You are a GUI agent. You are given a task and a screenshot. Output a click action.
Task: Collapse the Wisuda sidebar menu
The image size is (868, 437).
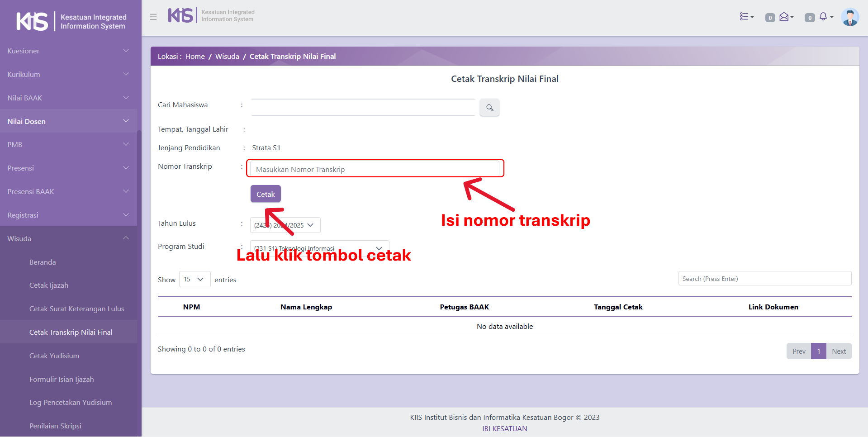[68, 238]
